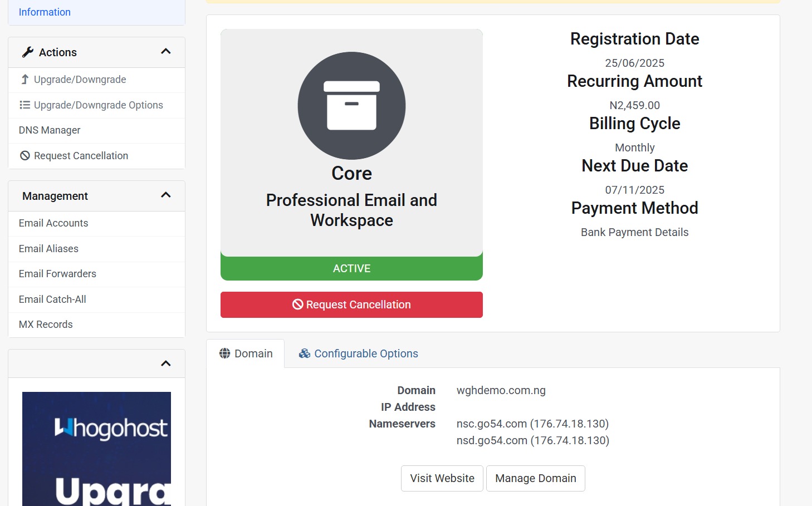Click the archive box product icon

(351, 106)
